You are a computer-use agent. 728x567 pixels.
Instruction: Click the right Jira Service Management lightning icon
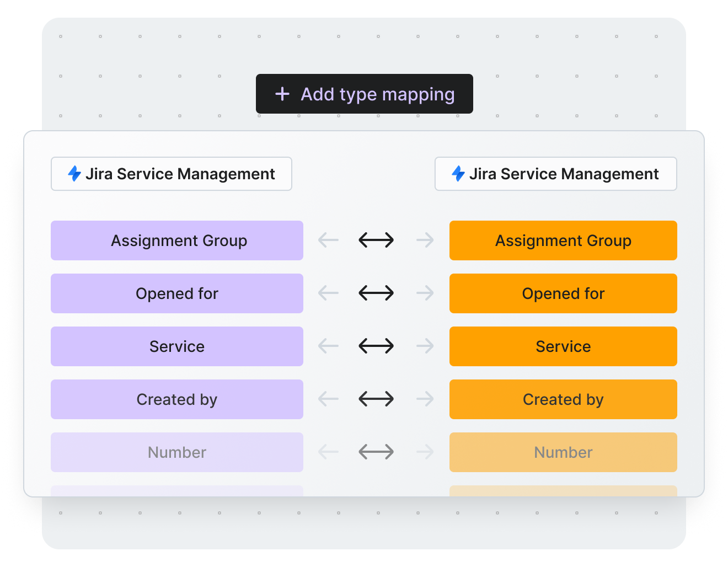458,174
